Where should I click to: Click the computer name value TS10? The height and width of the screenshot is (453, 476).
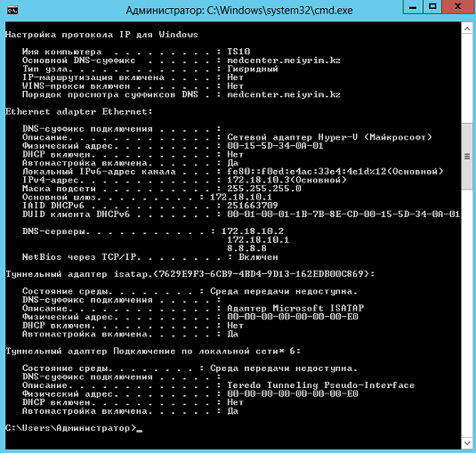coord(238,52)
